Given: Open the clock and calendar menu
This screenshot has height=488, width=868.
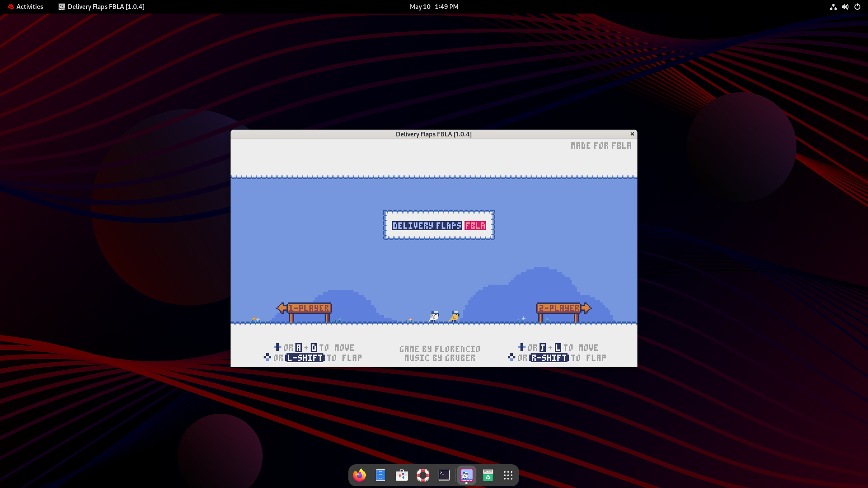Looking at the screenshot, I should click(434, 7).
